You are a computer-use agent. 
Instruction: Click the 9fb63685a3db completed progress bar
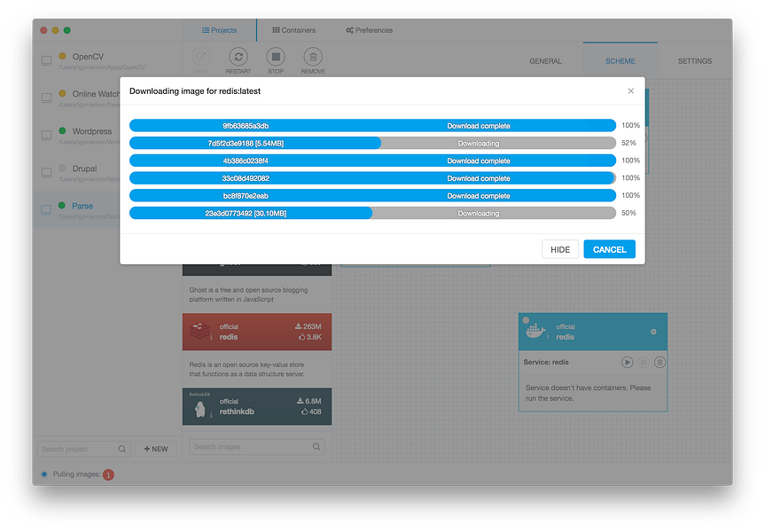[x=372, y=125]
